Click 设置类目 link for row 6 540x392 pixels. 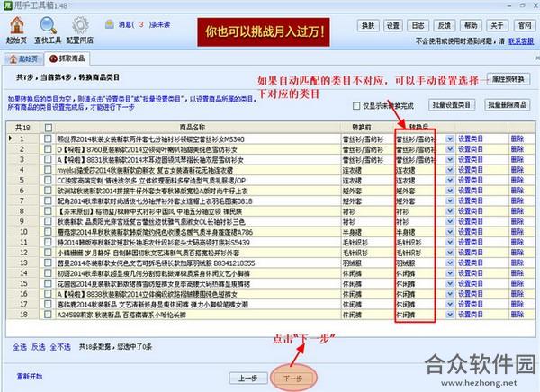pyautogui.click(x=470, y=191)
